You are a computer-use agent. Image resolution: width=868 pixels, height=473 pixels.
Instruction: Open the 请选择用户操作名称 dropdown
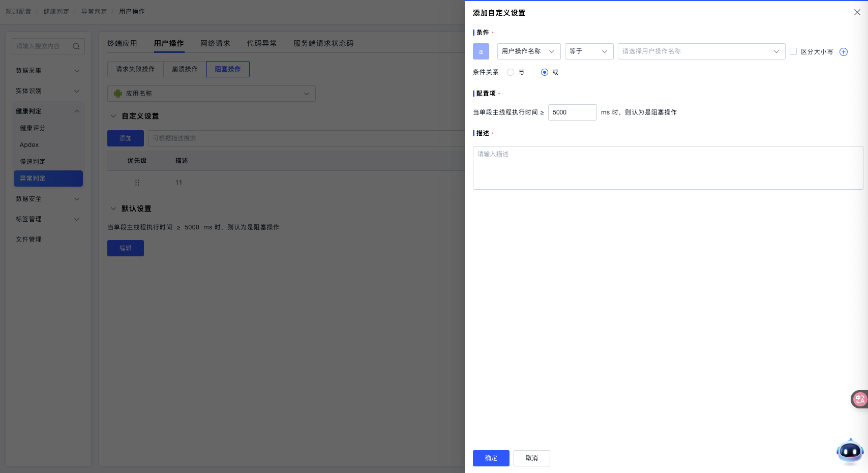tap(701, 51)
